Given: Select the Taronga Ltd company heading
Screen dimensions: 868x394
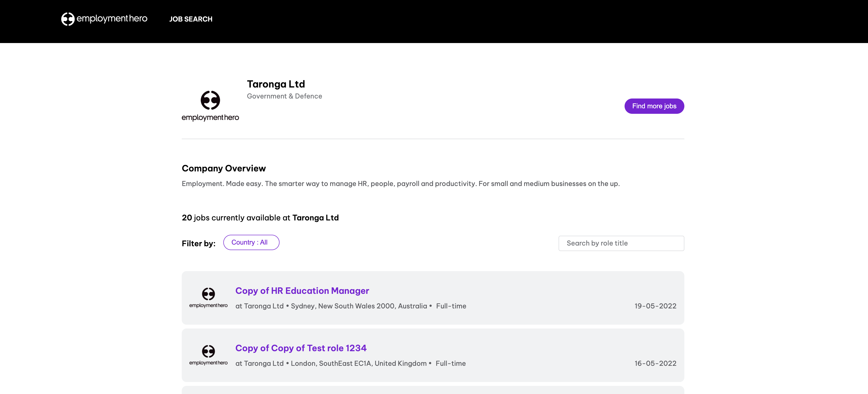Looking at the screenshot, I should (x=276, y=84).
